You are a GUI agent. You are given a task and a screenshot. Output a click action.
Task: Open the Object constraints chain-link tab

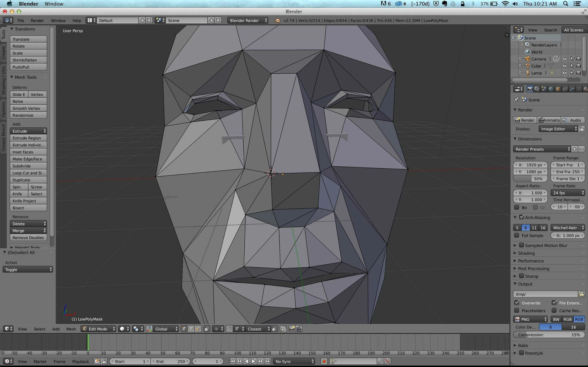click(x=565, y=89)
